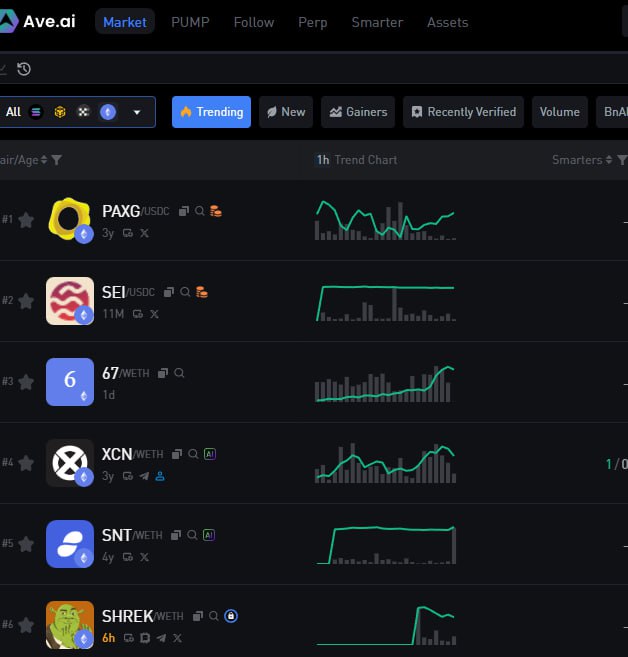The width and height of the screenshot is (628, 657).
Task: Favorite PAXG with star
Action: 26,220
